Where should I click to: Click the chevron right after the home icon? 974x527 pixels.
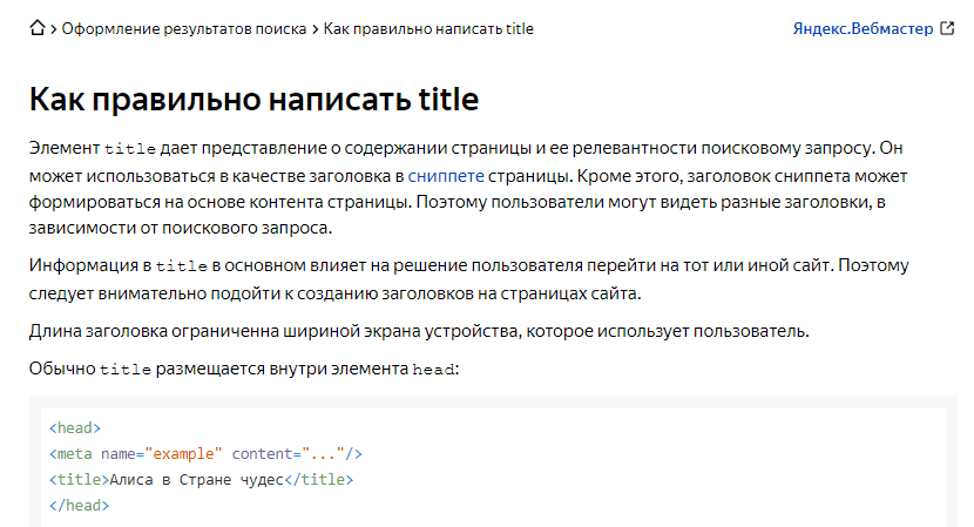53,29
